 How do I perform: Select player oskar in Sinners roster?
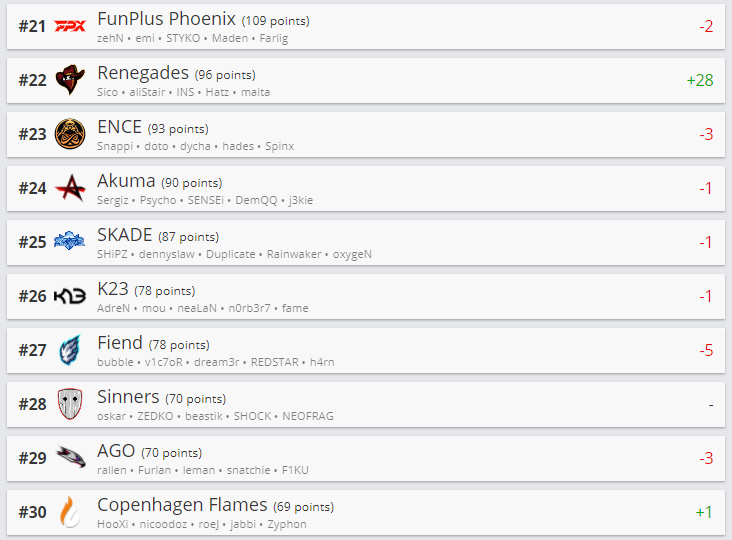tap(112, 416)
